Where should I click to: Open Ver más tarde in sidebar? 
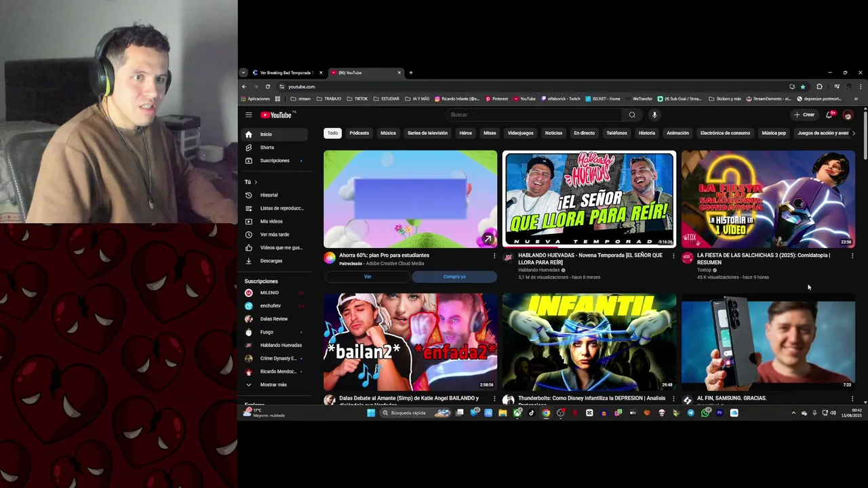(x=275, y=235)
